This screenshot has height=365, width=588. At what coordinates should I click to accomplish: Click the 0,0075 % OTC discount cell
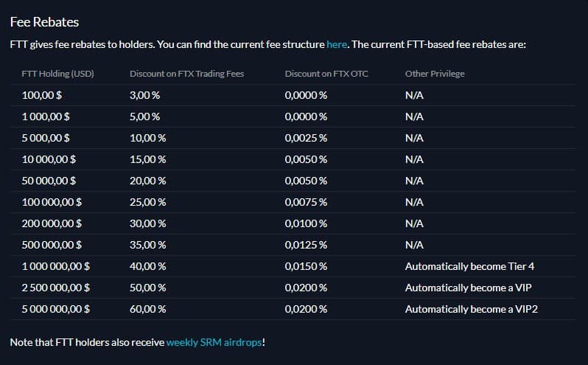(x=306, y=202)
